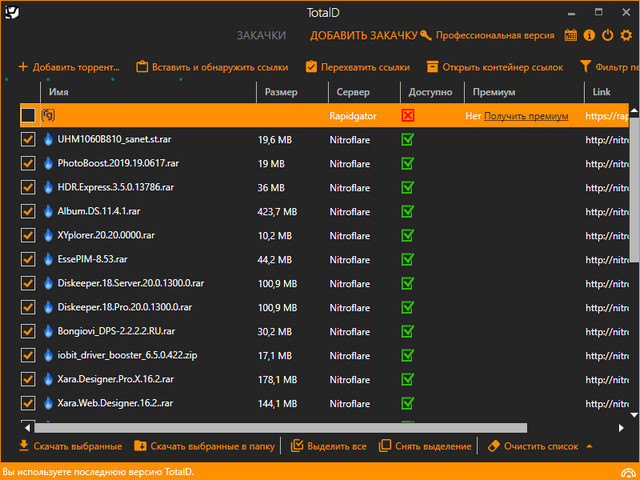Toggle Intercept links option
640x480 pixels.
click(x=358, y=67)
